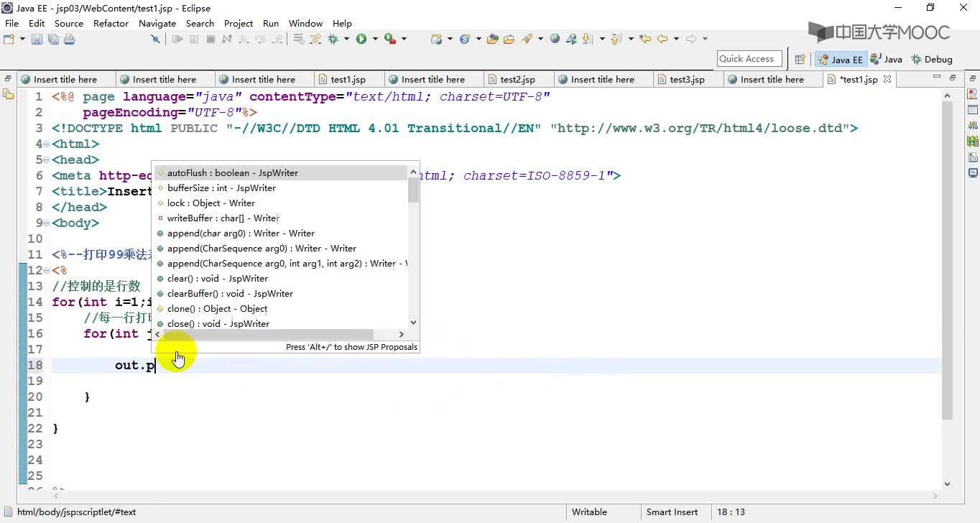Screen dimensions: 980x523
Task: Click in the Quick Access field
Action: coord(750,59)
